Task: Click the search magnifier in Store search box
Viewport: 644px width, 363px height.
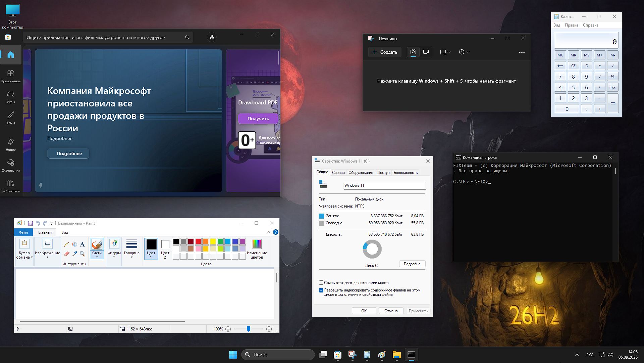Action: [x=187, y=37]
